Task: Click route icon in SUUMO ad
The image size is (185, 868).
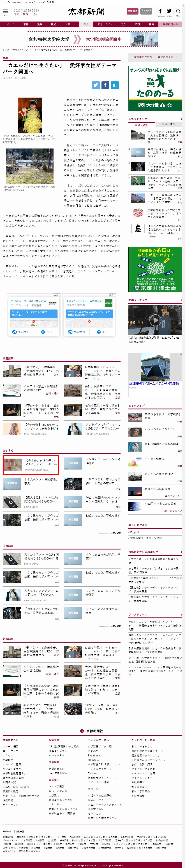Action: [43, 332]
